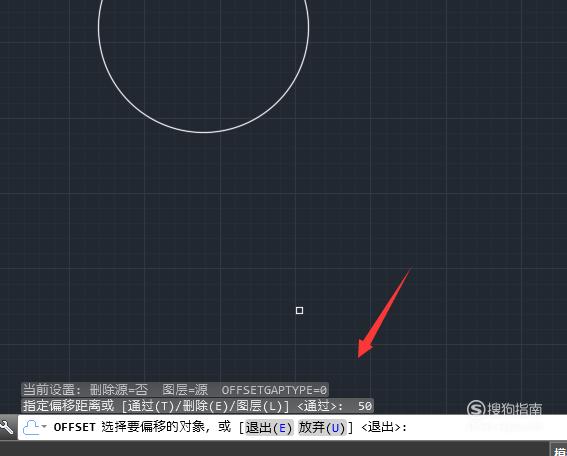Click the recent commands cloud icon
567x456 pixels.
click(x=31, y=427)
